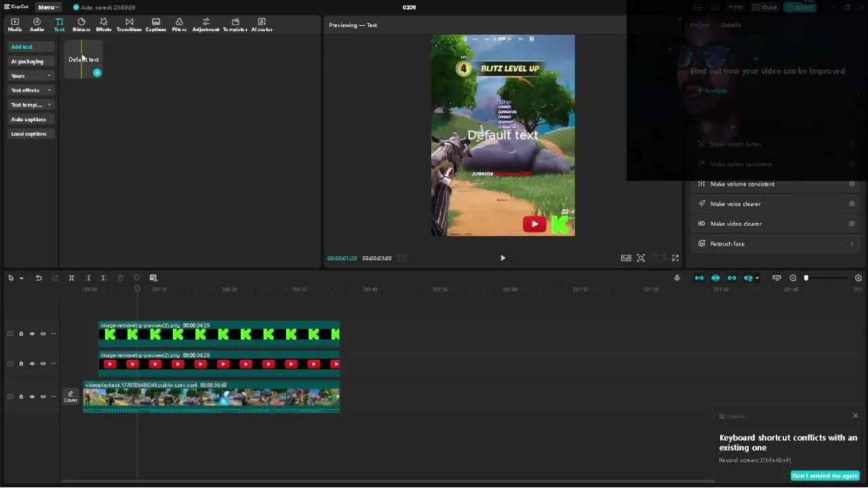Image resolution: width=868 pixels, height=488 pixels.
Task: Mute the image-removebg-preview(2) track
Action: [43, 363]
